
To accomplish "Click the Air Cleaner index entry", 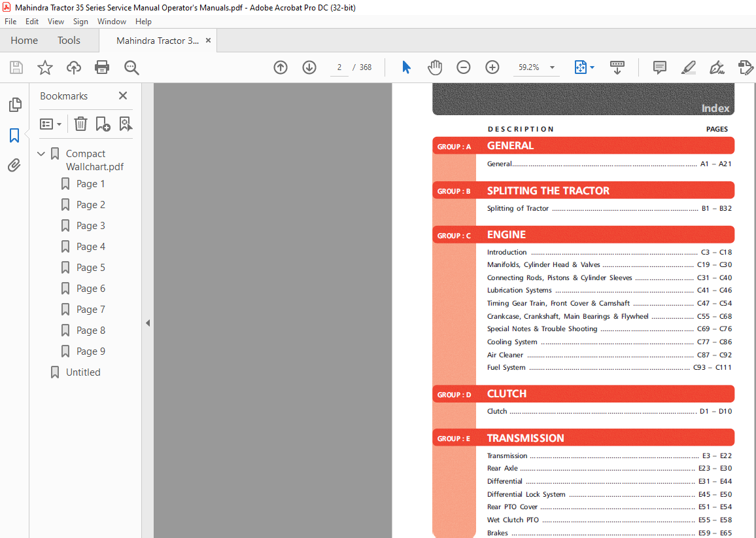I will click(609, 355).
